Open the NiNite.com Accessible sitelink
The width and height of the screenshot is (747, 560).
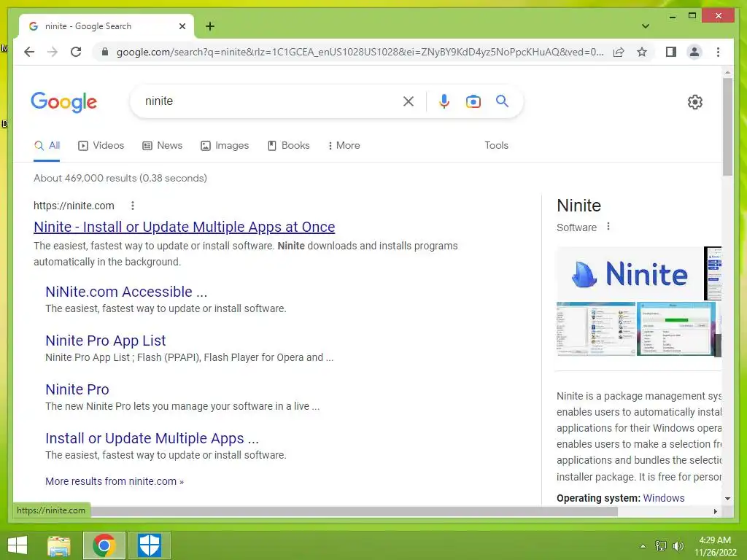tap(126, 292)
